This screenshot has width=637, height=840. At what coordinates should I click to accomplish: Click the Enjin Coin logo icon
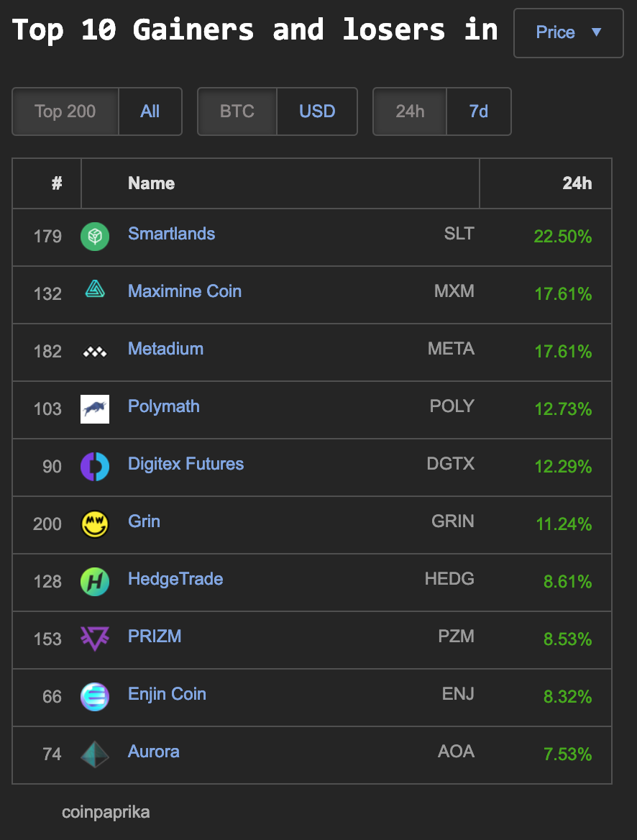pyautogui.click(x=95, y=697)
